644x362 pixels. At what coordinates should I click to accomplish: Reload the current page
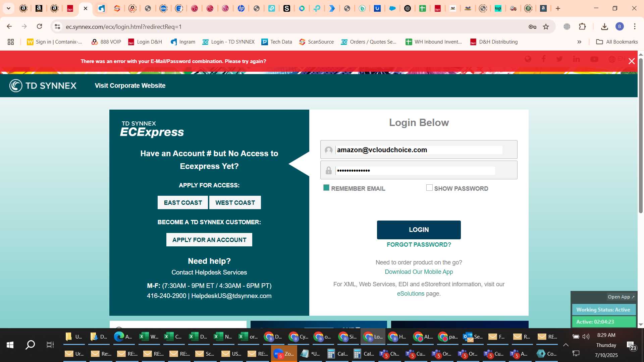click(x=39, y=26)
